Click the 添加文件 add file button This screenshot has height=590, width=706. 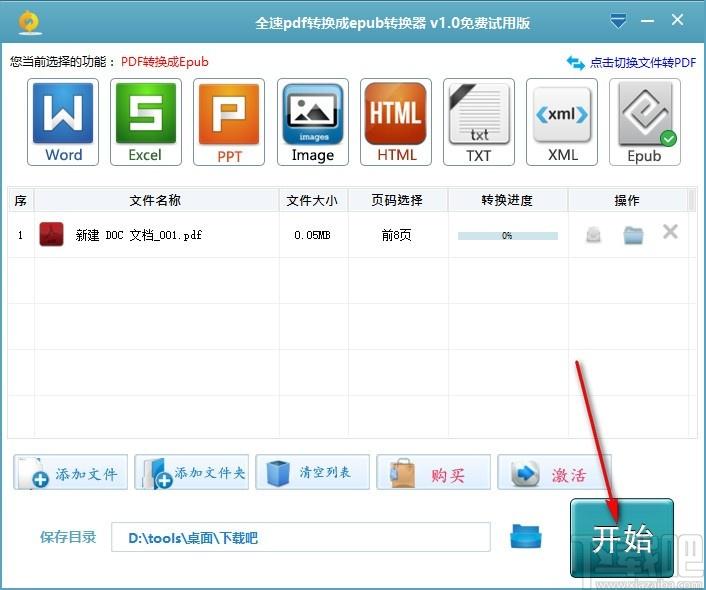[x=71, y=472]
